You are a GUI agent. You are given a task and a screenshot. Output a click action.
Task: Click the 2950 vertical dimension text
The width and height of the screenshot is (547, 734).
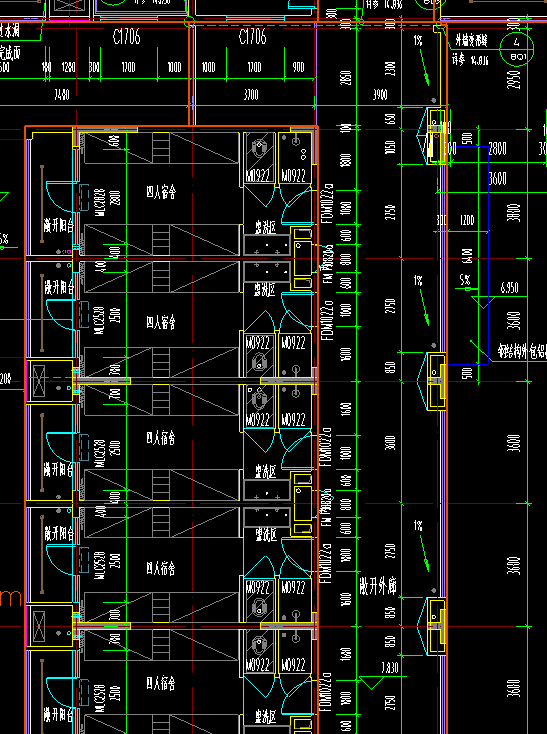point(515,78)
